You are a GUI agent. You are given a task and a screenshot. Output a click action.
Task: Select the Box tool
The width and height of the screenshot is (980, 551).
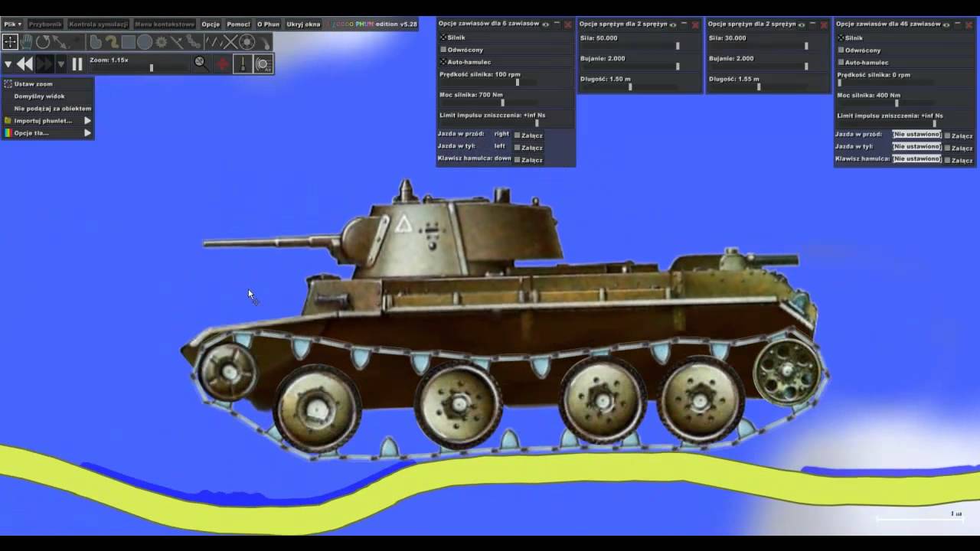click(x=128, y=42)
